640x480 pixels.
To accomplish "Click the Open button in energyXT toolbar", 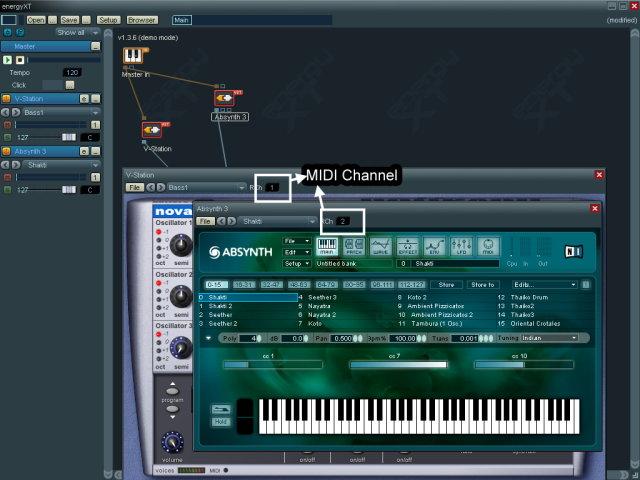I will tap(36, 20).
